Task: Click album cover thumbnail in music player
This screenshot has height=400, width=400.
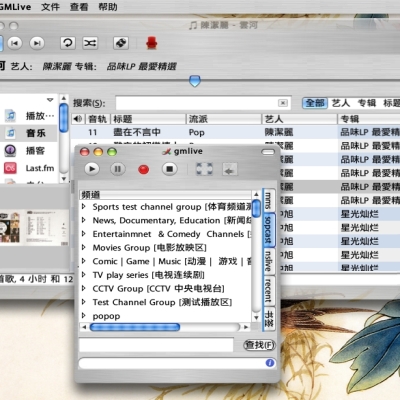Action: 10,228
